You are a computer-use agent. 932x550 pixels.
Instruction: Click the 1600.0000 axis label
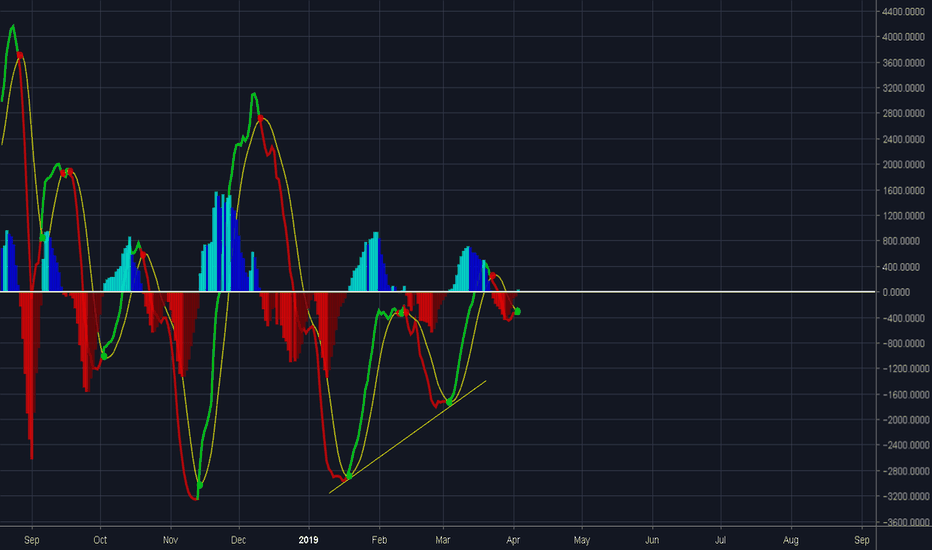[903, 190]
